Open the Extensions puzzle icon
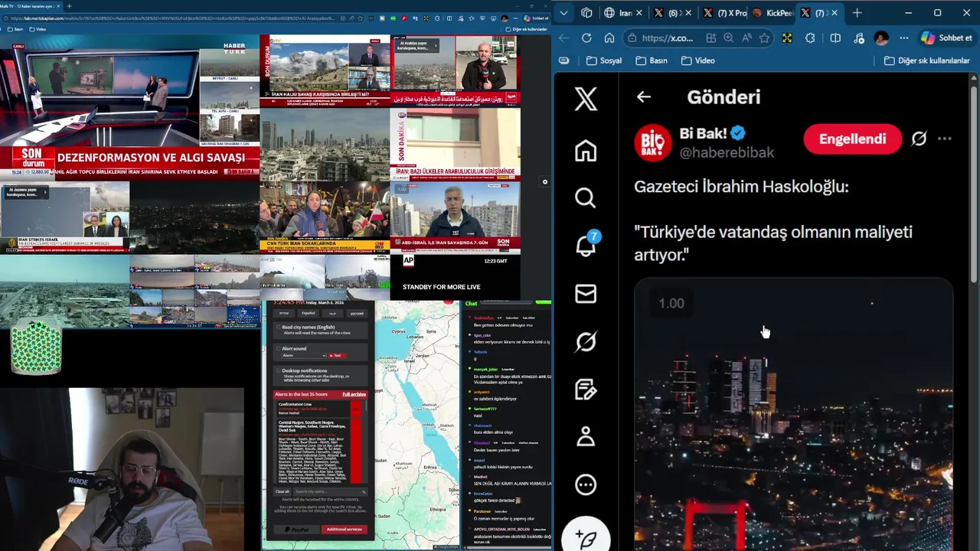The width and height of the screenshot is (980, 551). (810, 37)
